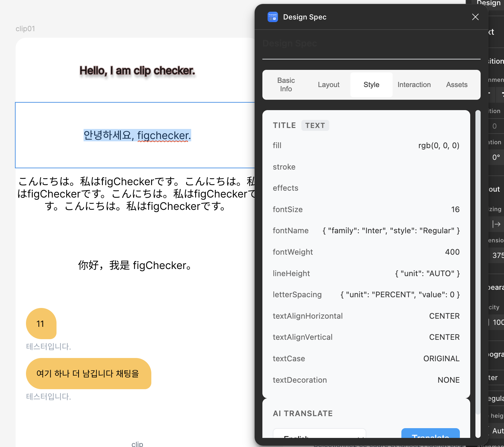Click the Translate button
The height and width of the screenshot is (447, 504).
point(430,433)
